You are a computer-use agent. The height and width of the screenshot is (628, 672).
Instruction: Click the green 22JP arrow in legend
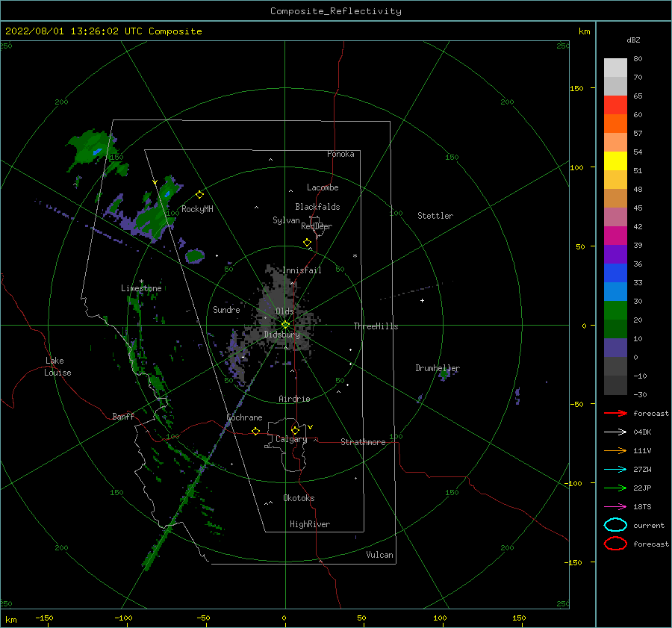[615, 488]
